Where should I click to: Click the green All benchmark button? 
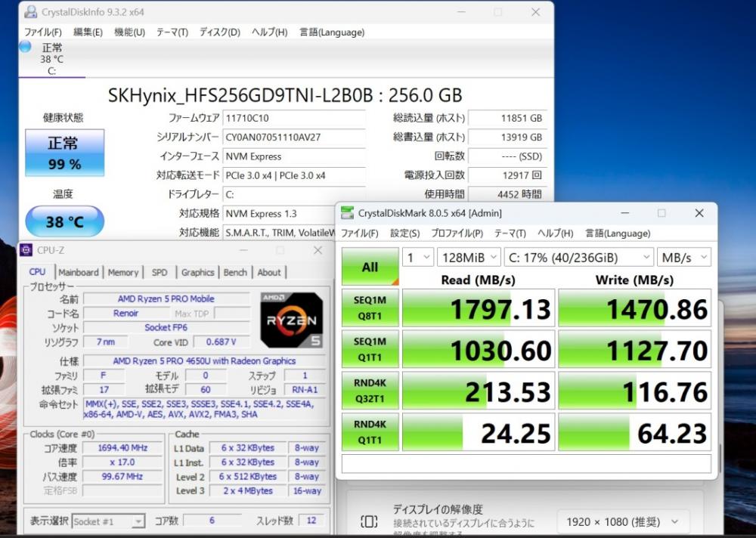coord(370,266)
